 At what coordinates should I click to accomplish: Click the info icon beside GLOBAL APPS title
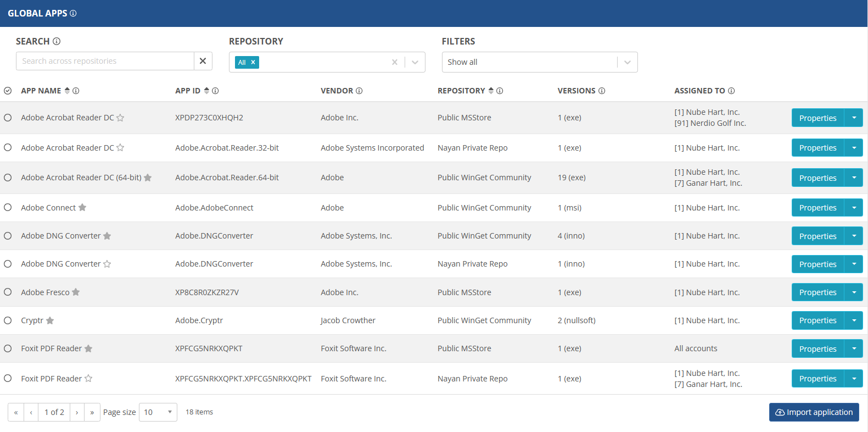pyautogui.click(x=73, y=13)
